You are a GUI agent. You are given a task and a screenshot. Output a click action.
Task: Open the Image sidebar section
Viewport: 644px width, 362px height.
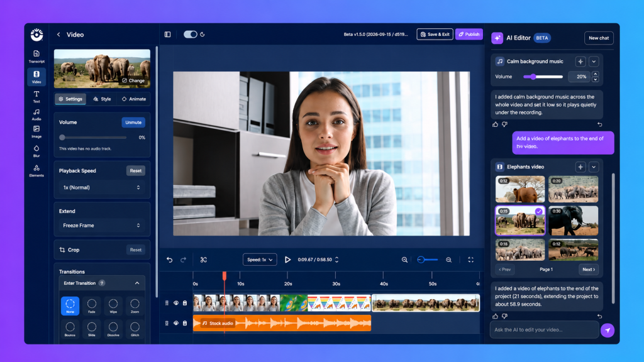point(36,132)
